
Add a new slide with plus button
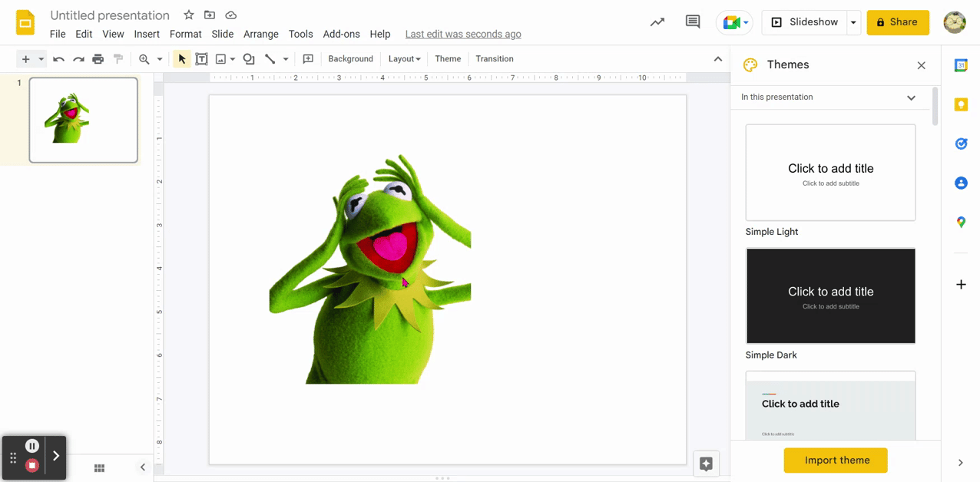click(x=25, y=59)
